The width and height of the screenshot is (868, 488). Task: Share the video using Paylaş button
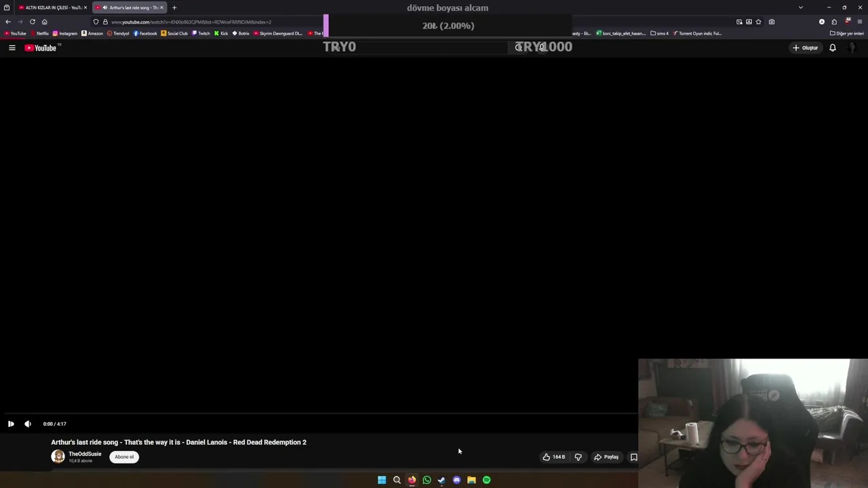[x=606, y=457]
